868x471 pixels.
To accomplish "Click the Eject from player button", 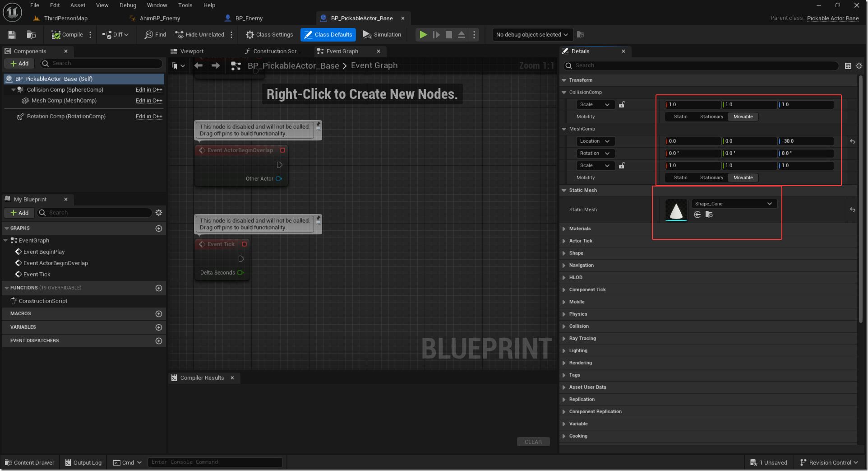I will (x=462, y=35).
